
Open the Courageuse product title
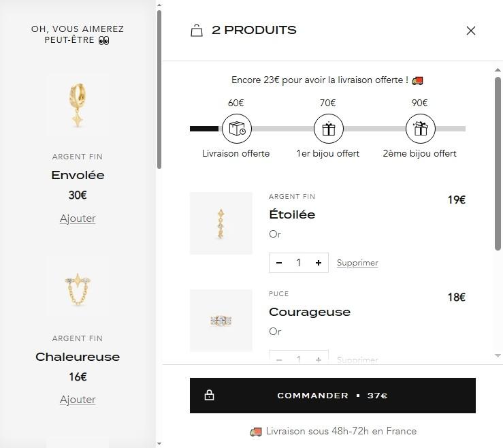310,312
